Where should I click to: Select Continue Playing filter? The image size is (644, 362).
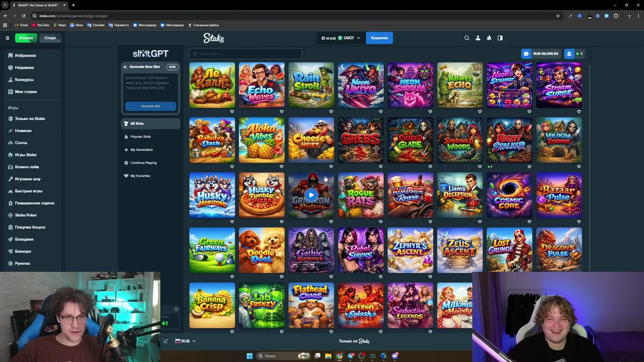click(150, 162)
